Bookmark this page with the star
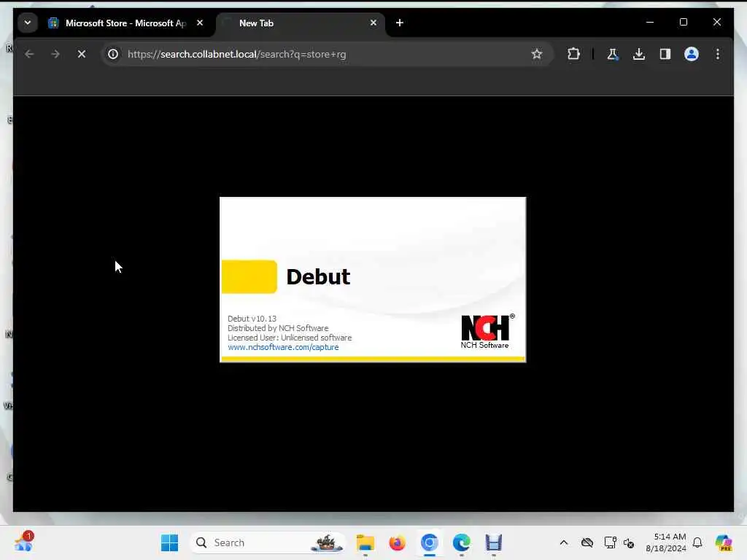 (537, 54)
